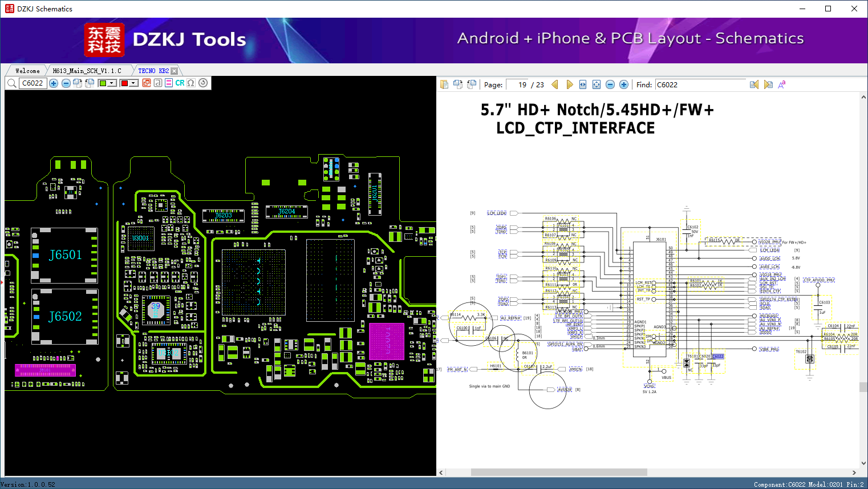Click the green color swatch
The width and height of the screenshot is (868, 489).
103,83
